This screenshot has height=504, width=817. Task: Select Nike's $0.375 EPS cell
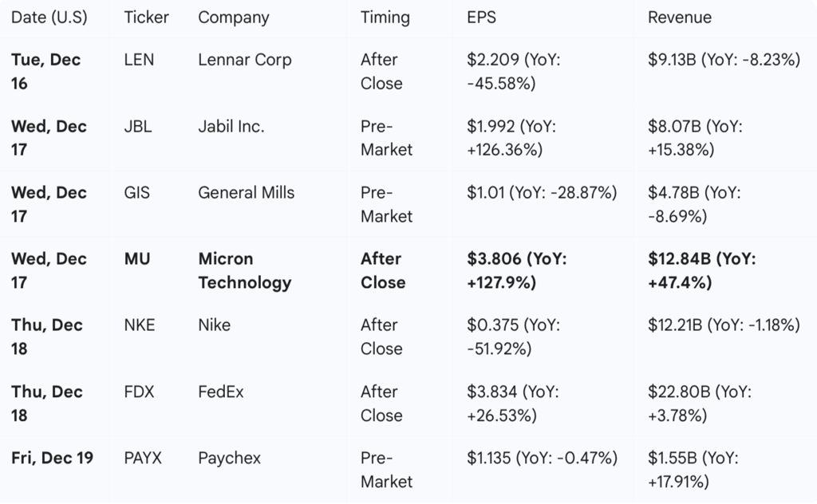pos(512,337)
